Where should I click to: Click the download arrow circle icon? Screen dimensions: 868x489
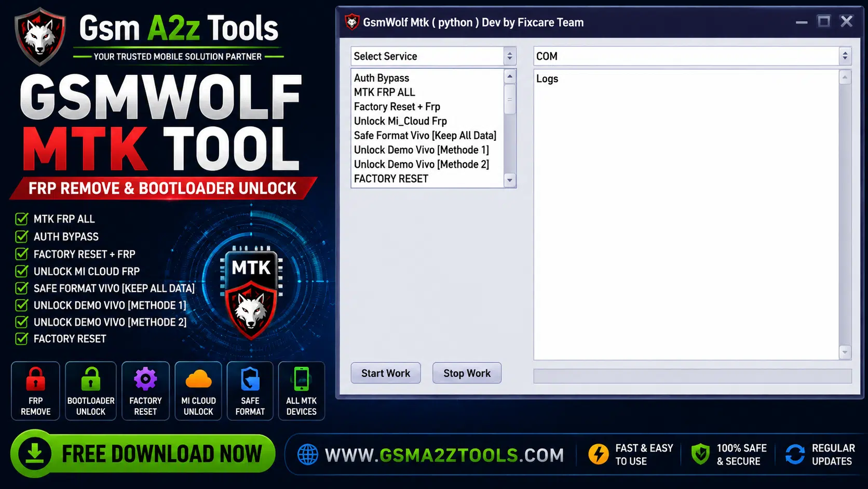[x=35, y=454]
